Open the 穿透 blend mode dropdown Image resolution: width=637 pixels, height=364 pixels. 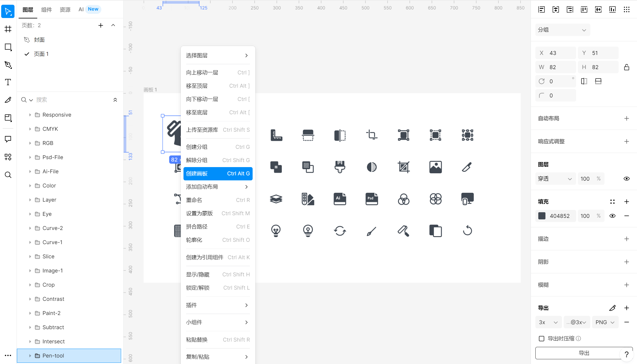point(555,179)
